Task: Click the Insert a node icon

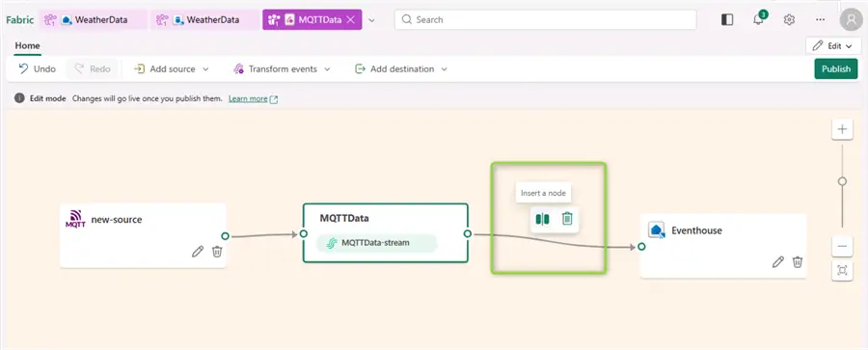Action: [542, 219]
